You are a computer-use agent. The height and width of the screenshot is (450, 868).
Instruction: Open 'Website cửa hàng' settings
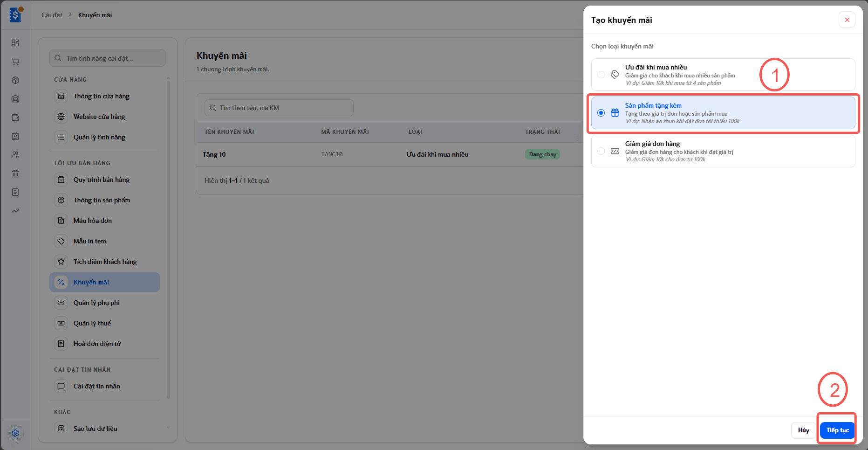[x=104, y=117]
